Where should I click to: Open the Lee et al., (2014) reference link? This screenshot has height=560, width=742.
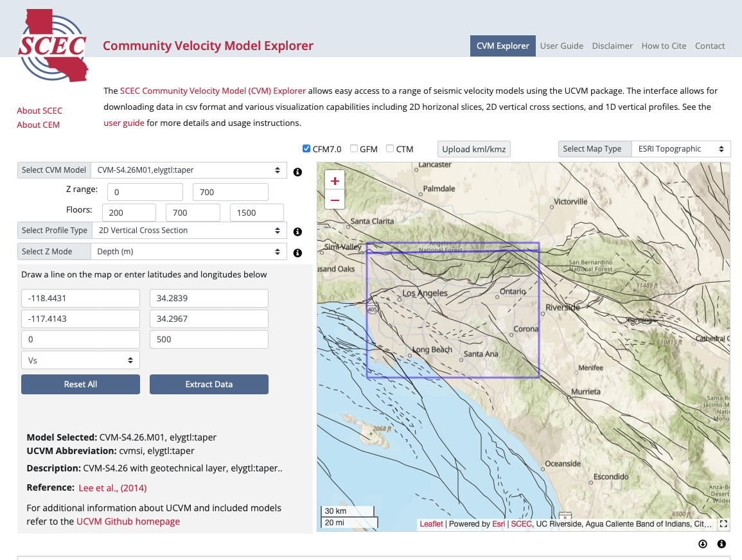(109, 488)
